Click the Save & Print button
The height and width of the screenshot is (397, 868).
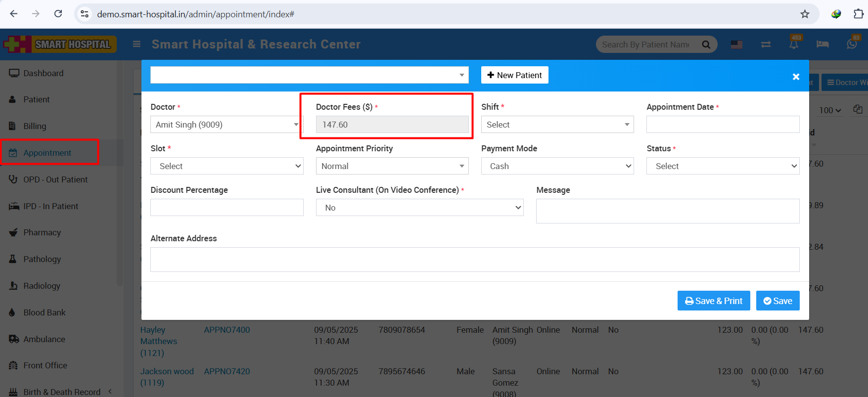[x=714, y=301]
